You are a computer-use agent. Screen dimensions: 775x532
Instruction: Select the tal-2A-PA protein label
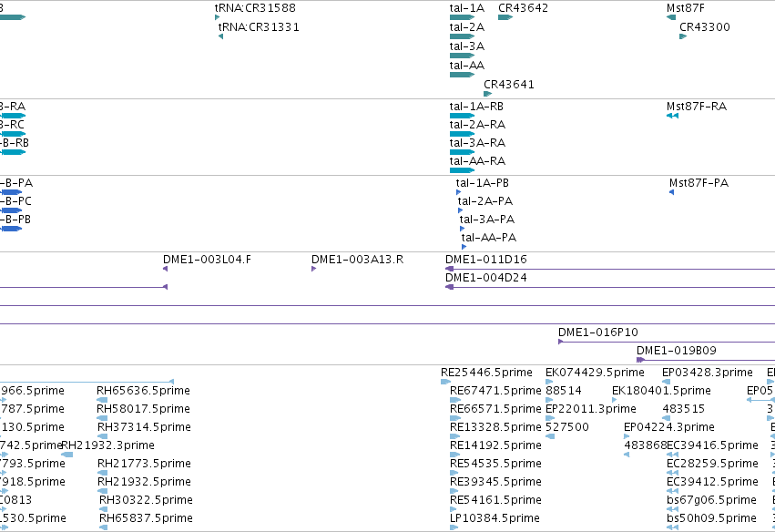[484, 200]
